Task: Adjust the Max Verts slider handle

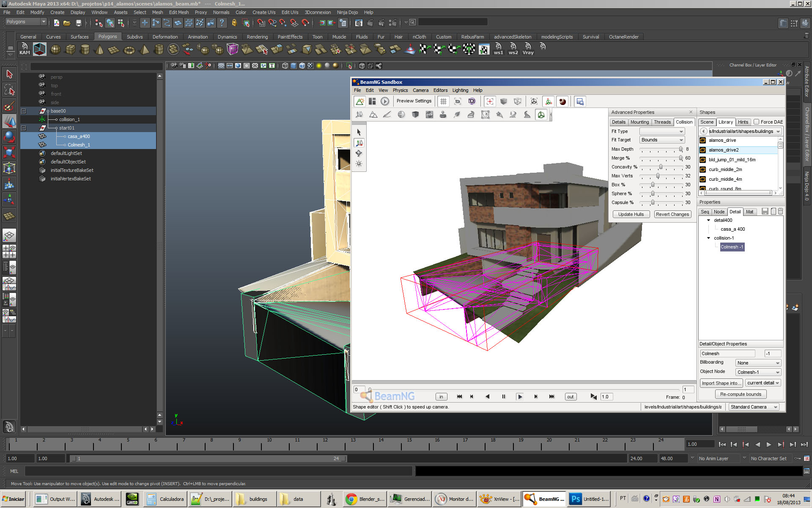Action: pyautogui.click(x=658, y=176)
